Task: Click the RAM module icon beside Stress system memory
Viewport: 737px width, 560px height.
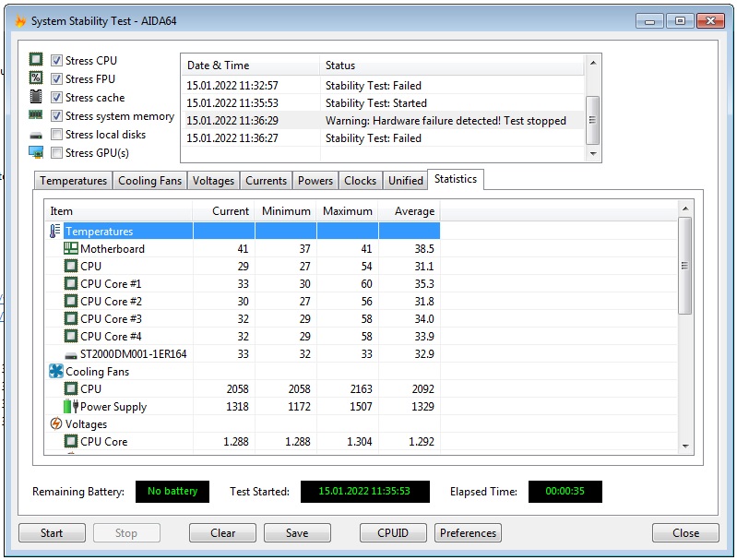Action: click(36, 114)
